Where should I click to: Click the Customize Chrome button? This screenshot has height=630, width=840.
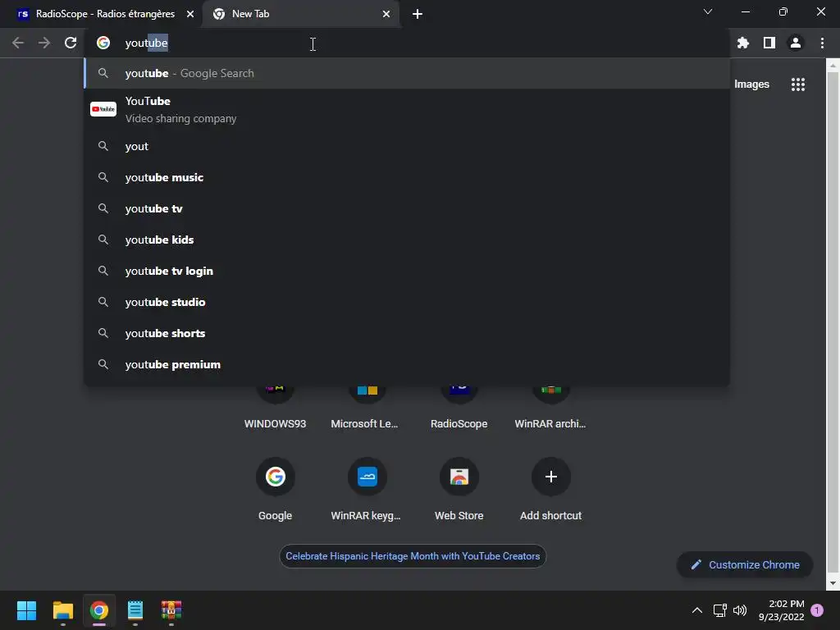pos(745,564)
